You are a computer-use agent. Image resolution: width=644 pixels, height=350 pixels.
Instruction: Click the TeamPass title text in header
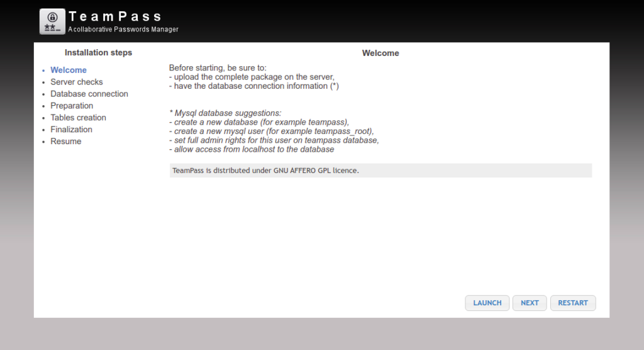point(115,16)
